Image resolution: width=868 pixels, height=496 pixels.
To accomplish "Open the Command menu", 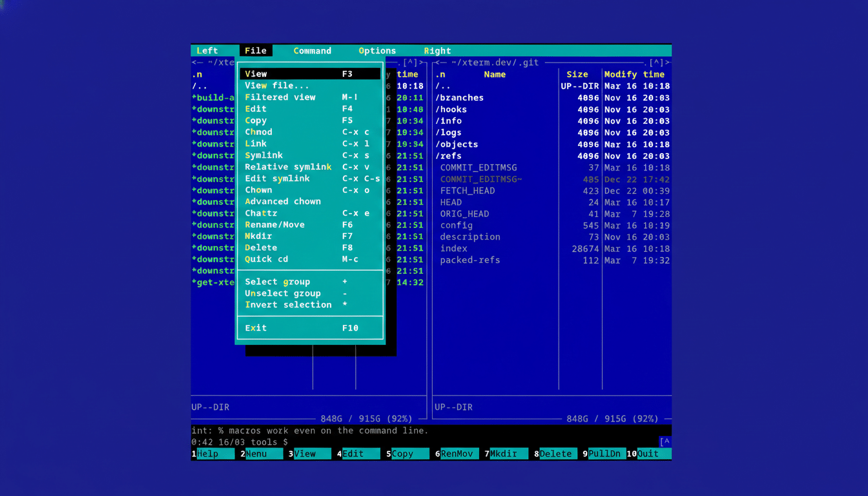I will (x=312, y=50).
